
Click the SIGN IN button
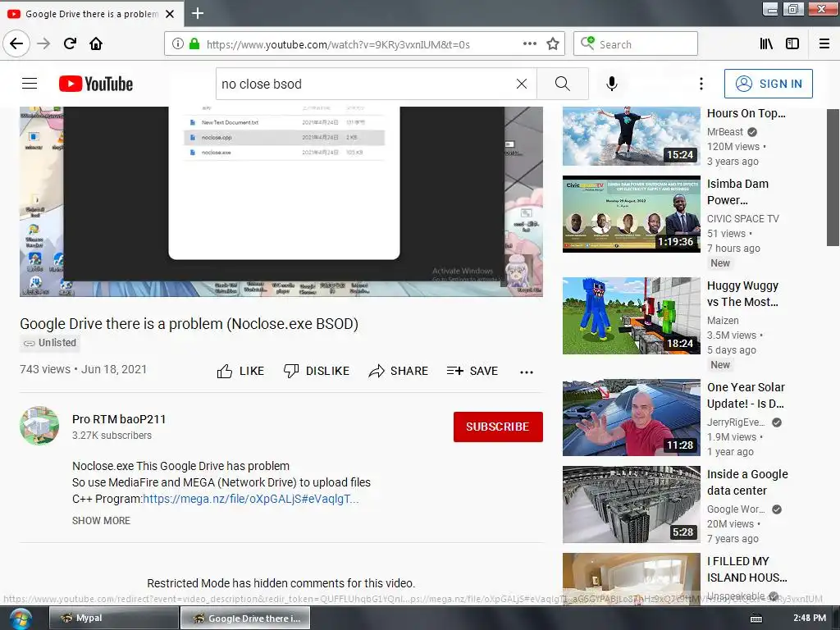tap(768, 84)
